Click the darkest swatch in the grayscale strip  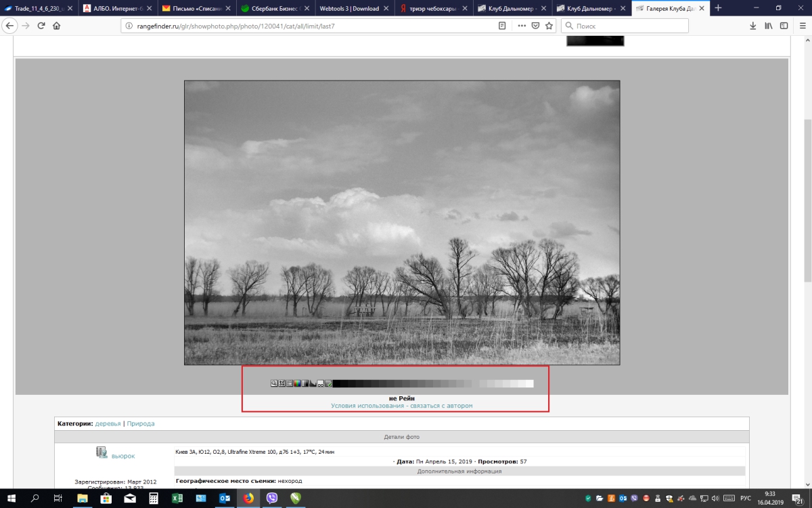coord(336,383)
